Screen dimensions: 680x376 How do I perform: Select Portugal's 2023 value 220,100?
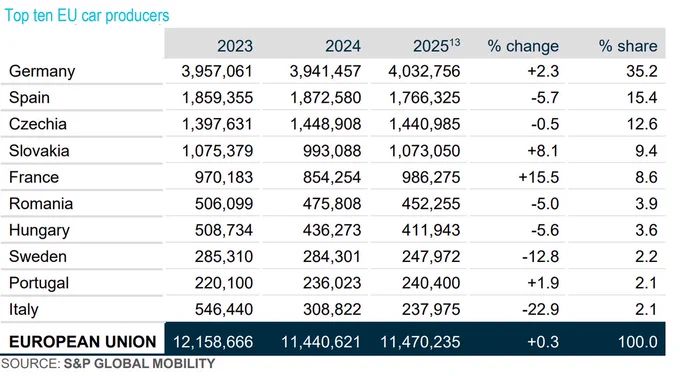pyautogui.click(x=224, y=283)
